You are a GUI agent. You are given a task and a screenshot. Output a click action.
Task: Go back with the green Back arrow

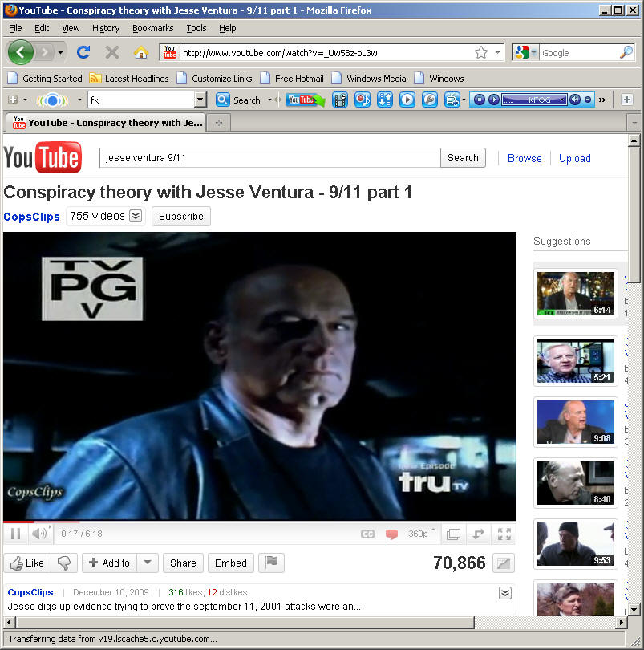[x=20, y=52]
